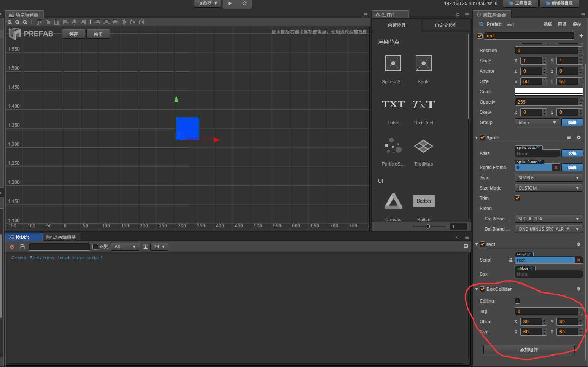Open the Group block dropdown
The width and height of the screenshot is (588, 367).
[537, 123]
